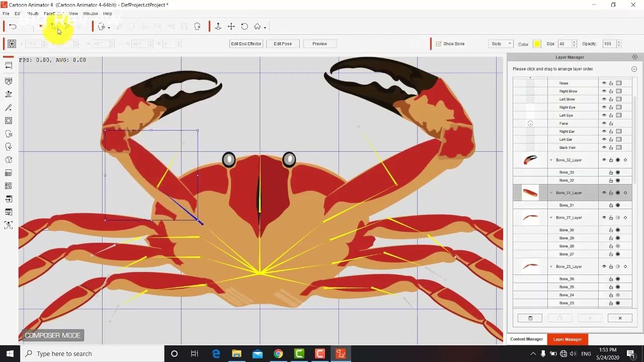644x362 pixels.
Task: Select the four-way Move tool
Action: click(x=231, y=27)
